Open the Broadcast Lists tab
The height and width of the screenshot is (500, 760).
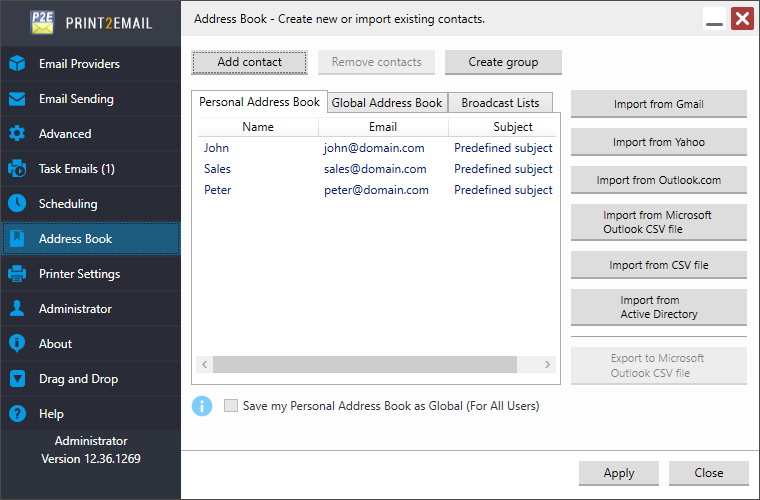click(500, 103)
